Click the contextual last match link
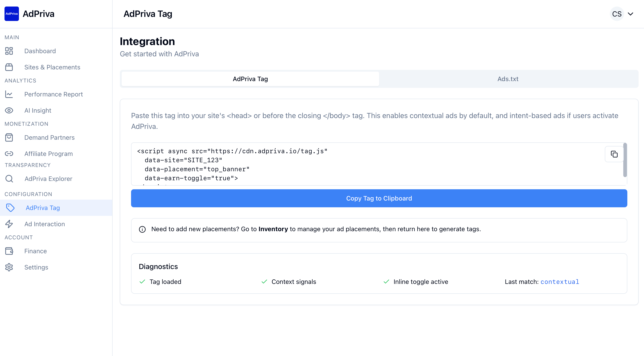The height and width of the screenshot is (356, 644). (560, 282)
